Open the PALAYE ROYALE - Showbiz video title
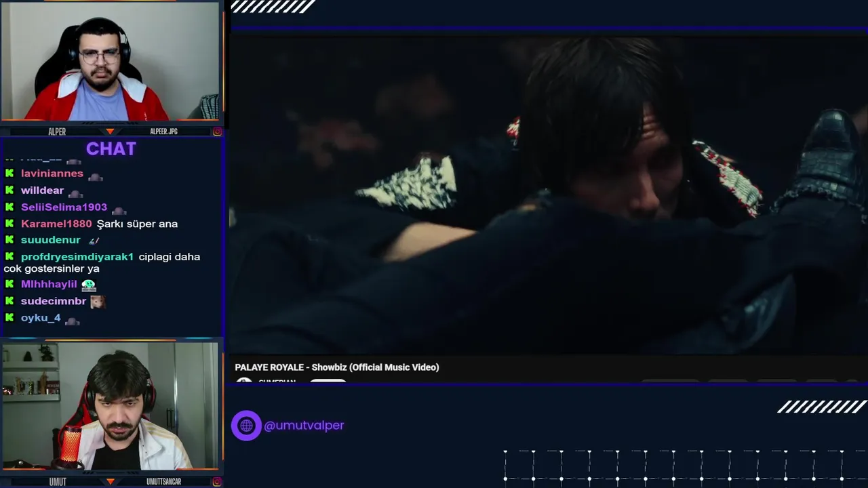868x488 pixels. 337,367
